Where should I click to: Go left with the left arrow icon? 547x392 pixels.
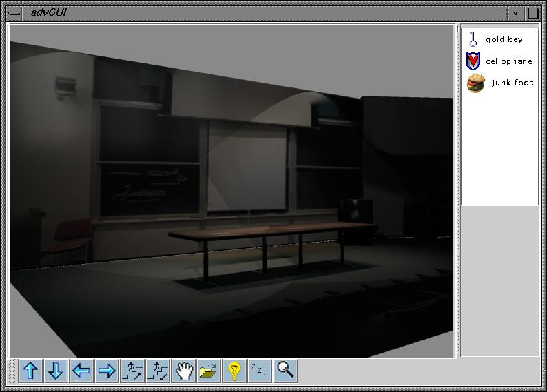[81, 371]
